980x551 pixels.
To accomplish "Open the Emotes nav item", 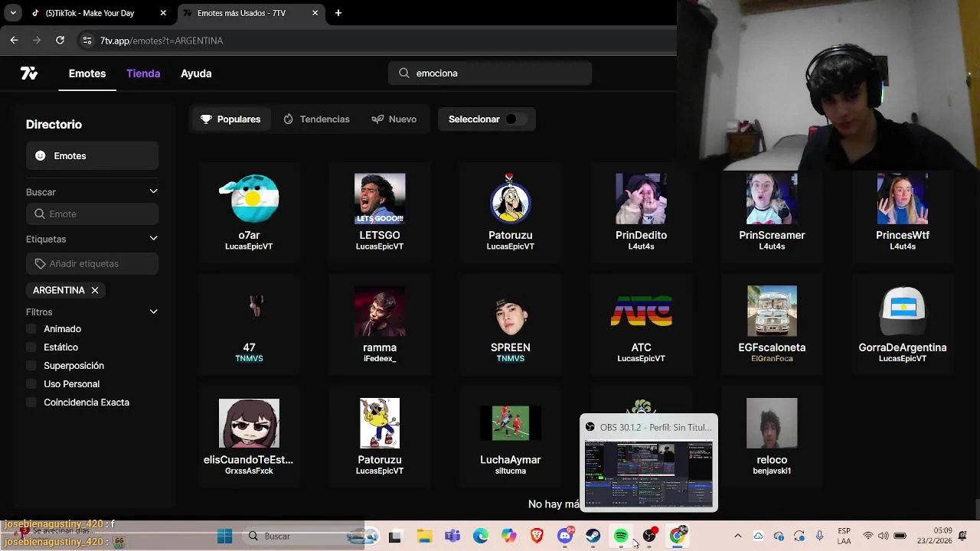I will pos(87,73).
